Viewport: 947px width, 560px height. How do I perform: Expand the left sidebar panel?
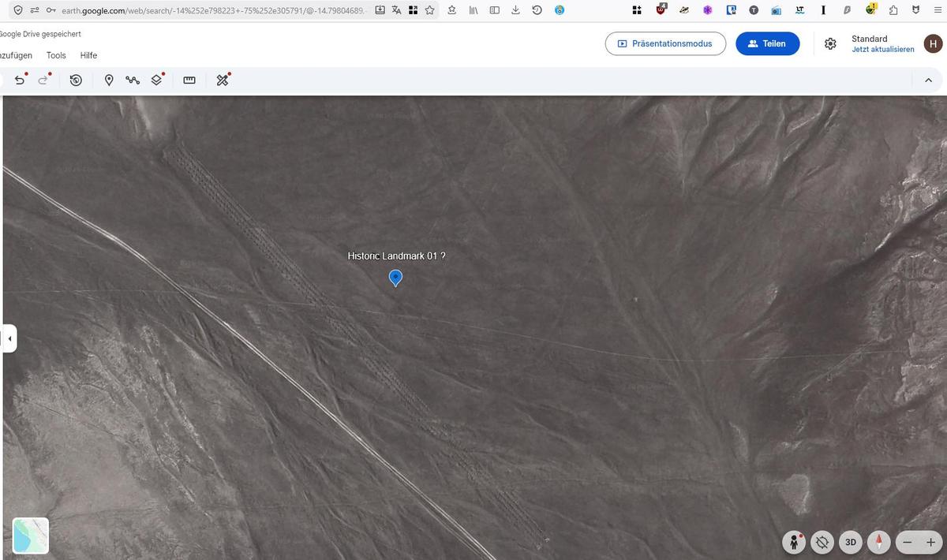tap(9, 338)
